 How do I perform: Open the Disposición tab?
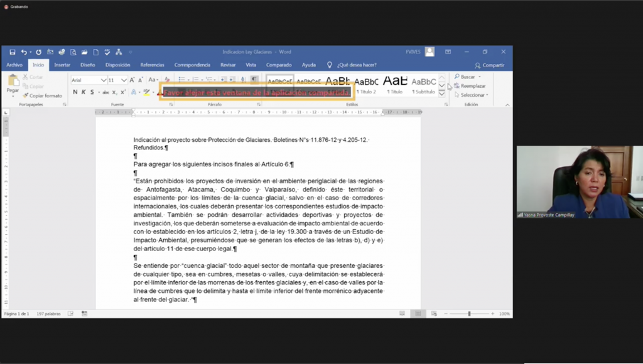(x=117, y=65)
